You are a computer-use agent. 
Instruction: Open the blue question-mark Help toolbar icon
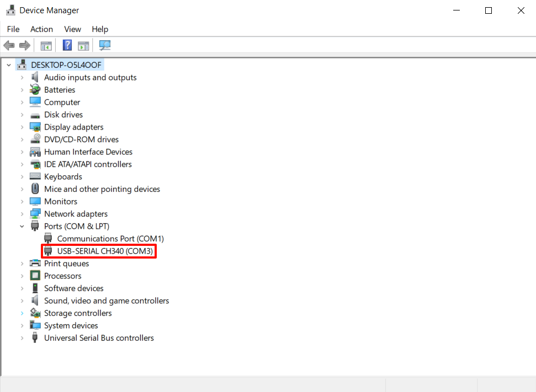[67, 45]
